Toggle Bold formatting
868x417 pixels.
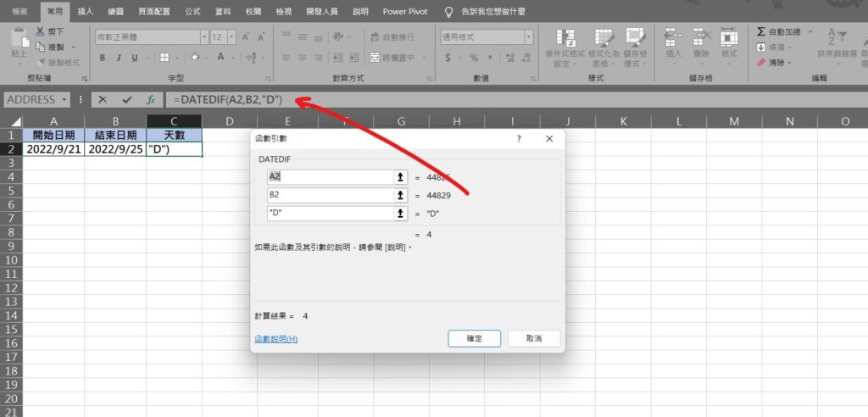[x=102, y=58]
